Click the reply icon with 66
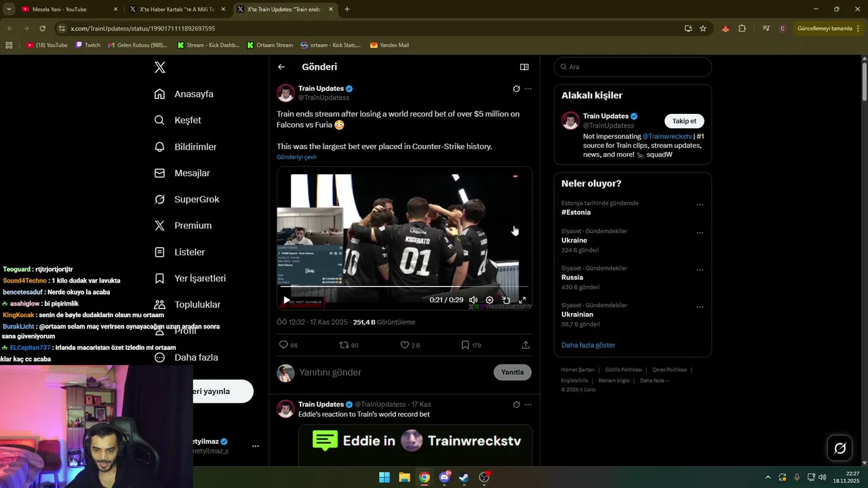Viewport: 868px width, 488px height. click(288, 345)
